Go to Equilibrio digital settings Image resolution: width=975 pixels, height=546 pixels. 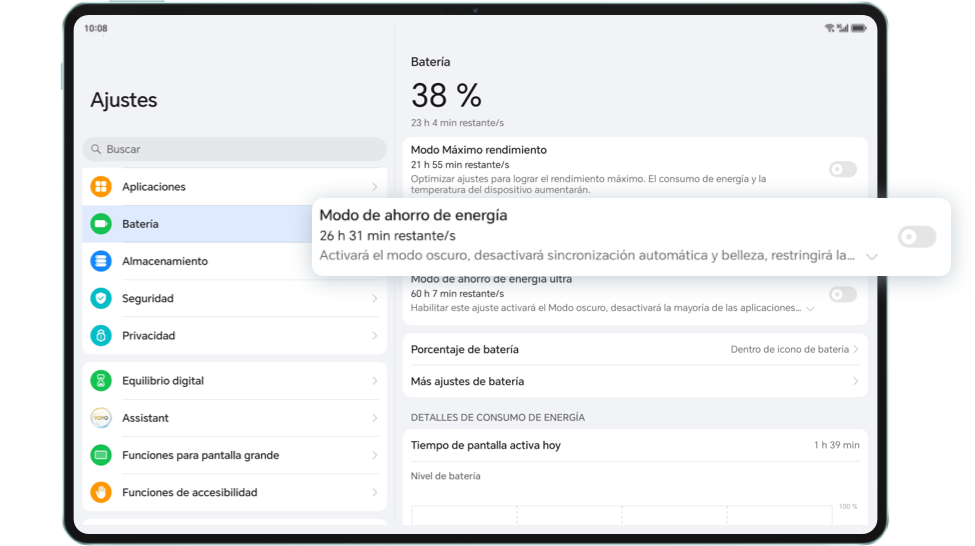pyautogui.click(x=234, y=381)
